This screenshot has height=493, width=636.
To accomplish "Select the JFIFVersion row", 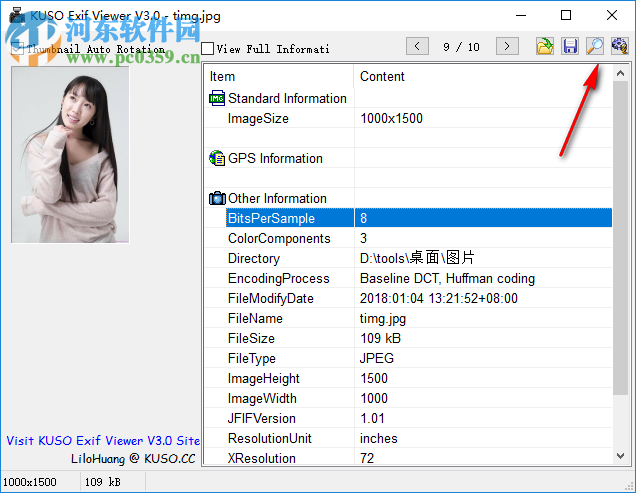I will pos(408,418).
